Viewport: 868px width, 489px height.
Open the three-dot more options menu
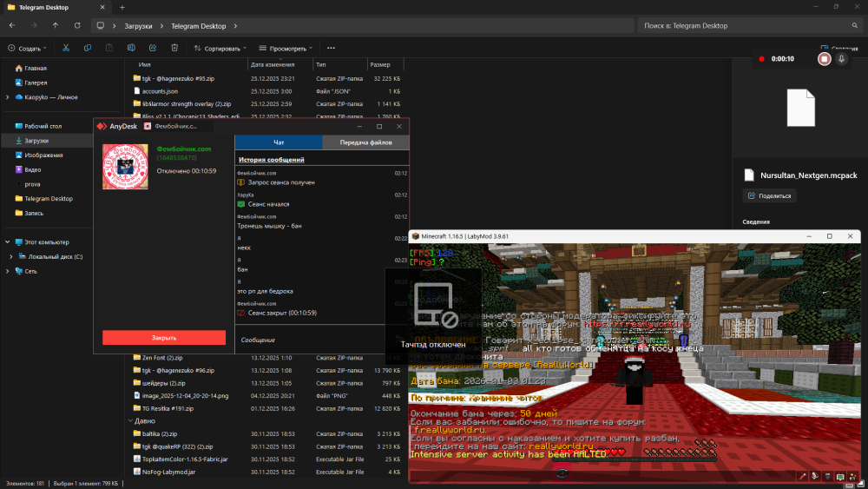coord(331,48)
